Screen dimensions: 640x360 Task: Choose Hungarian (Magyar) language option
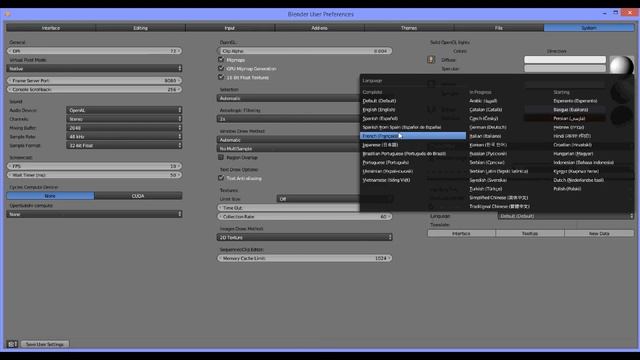pos(592,153)
